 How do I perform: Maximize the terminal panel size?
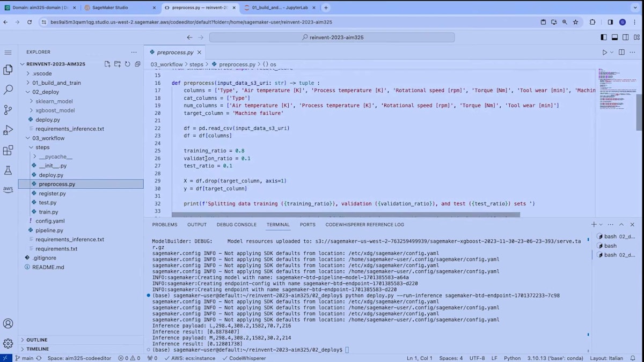[621, 225]
